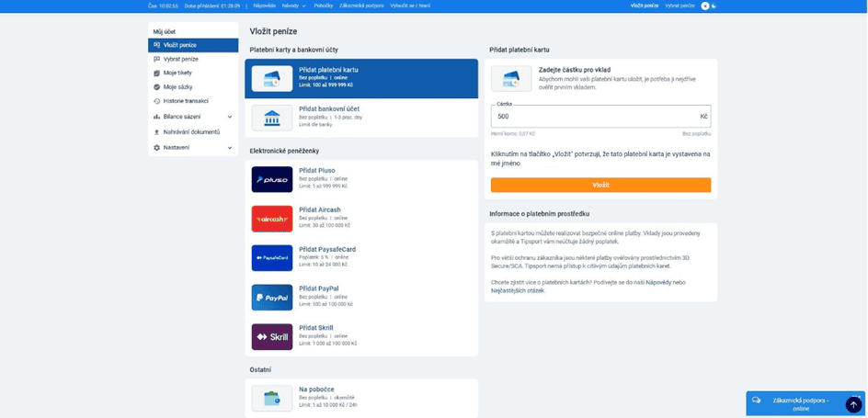Choose the PaysafeCard logo
This screenshot has height=418, width=868.
point(272,258)
